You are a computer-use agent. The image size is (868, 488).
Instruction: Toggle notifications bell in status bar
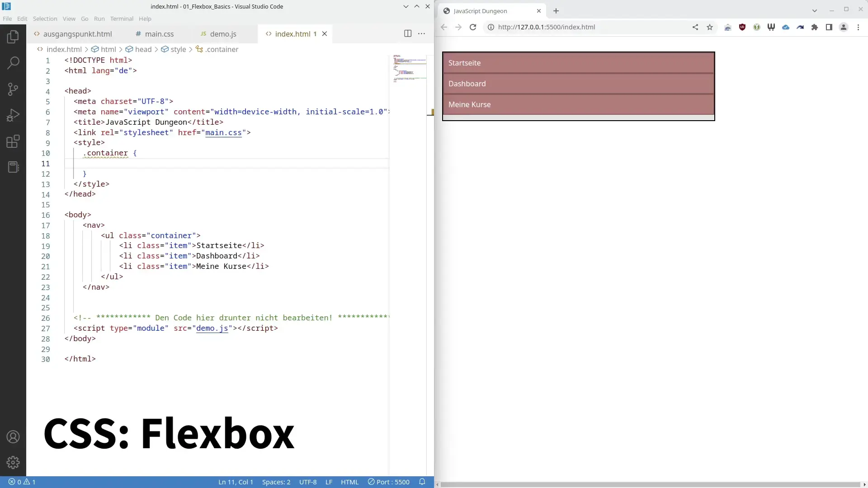pyautogui.click(x=422, y=482)
